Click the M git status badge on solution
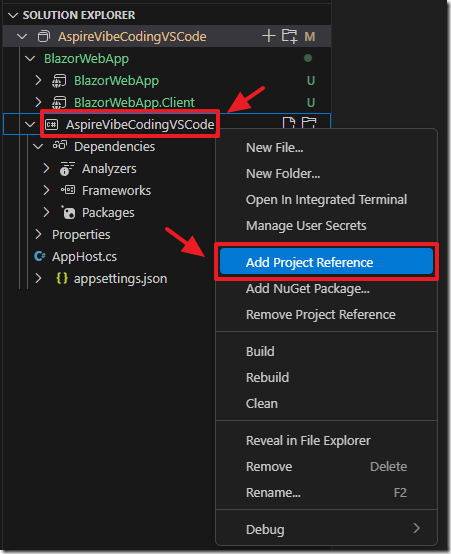Viewport: 451px width, 554px height. [x=310, y=36]
